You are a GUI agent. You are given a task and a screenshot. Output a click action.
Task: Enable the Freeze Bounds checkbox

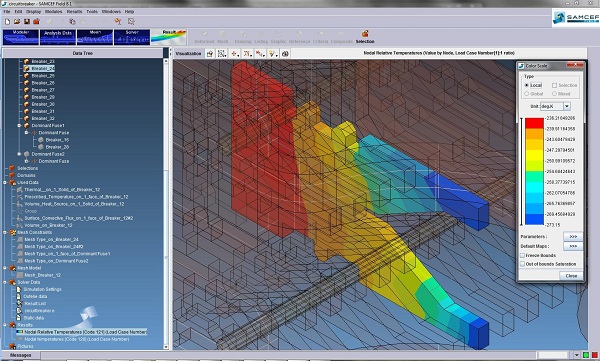tap(522, 255)
